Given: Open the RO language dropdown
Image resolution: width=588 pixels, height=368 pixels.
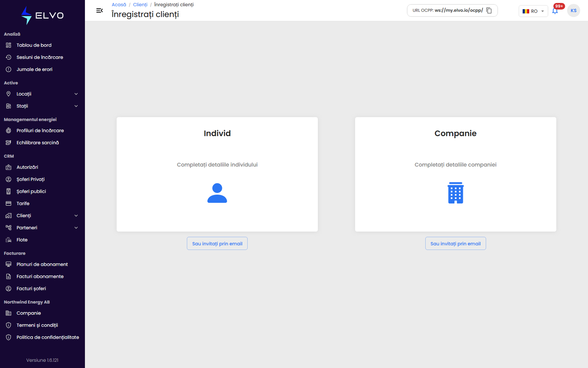Looking at the screenshot, I should 533,11.
